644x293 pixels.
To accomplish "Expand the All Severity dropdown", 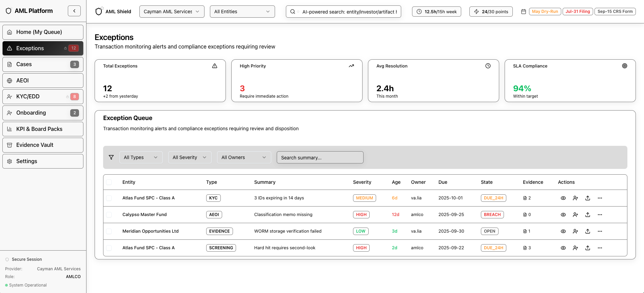I will 190,157.
